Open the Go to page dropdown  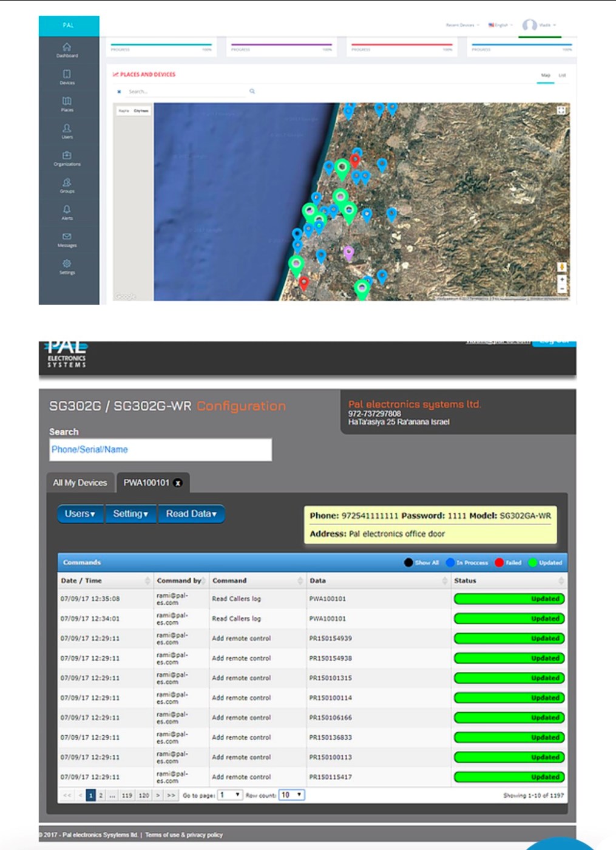click(x=230, y=795)
